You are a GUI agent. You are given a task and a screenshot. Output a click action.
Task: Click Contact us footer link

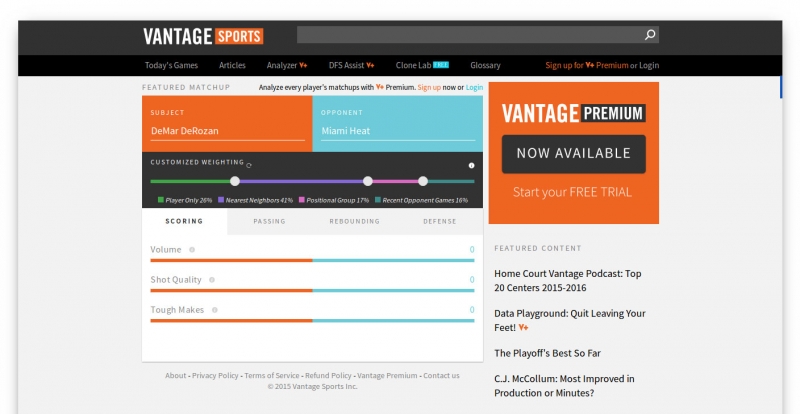click(441, 376)
